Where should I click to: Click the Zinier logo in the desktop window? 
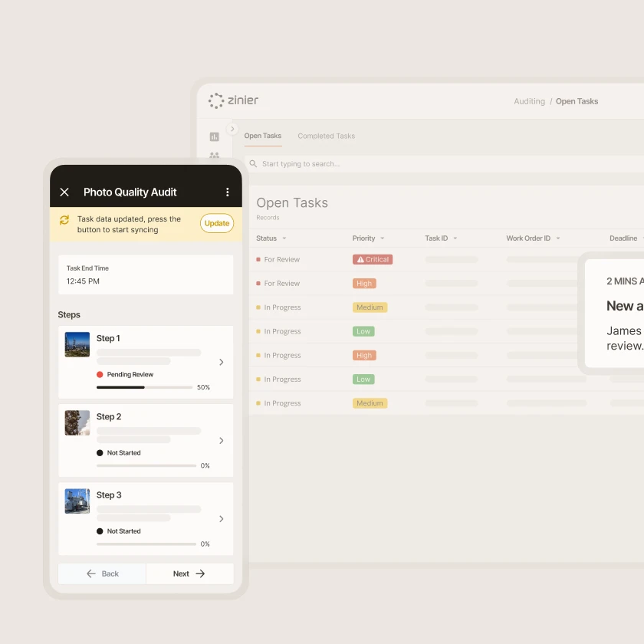pos(233,100)
